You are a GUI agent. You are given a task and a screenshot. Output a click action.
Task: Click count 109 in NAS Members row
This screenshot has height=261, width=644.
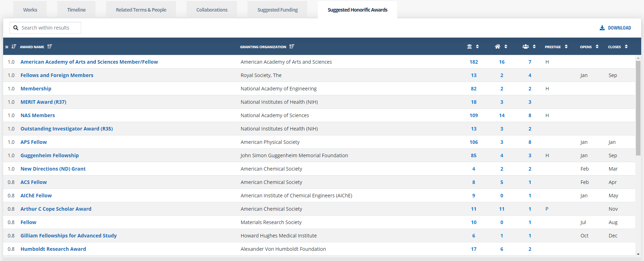point(474,115)
